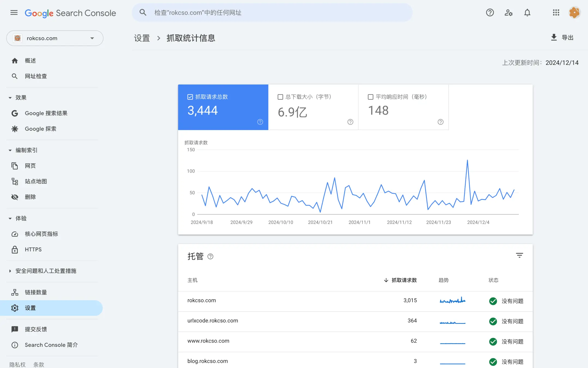Click the 364 crawl requests value

(412, 321)
